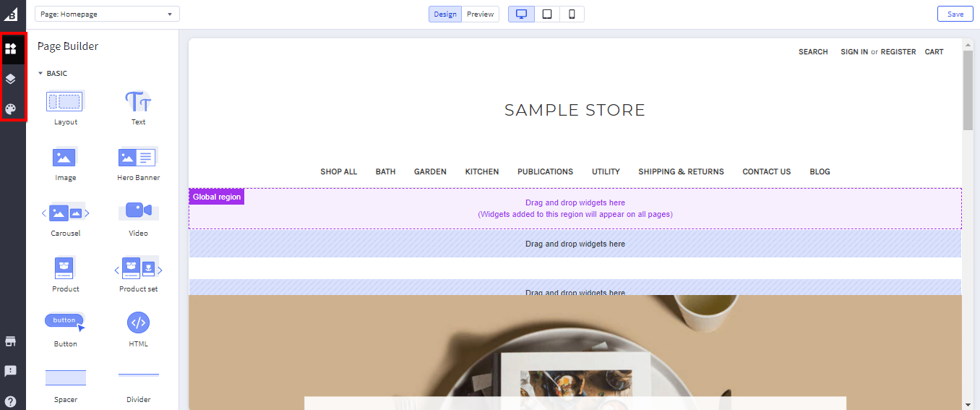Image resolution: width=980 pixels, height=410 pixels.
Task: Select the Image widget
Action: [66, 163]
